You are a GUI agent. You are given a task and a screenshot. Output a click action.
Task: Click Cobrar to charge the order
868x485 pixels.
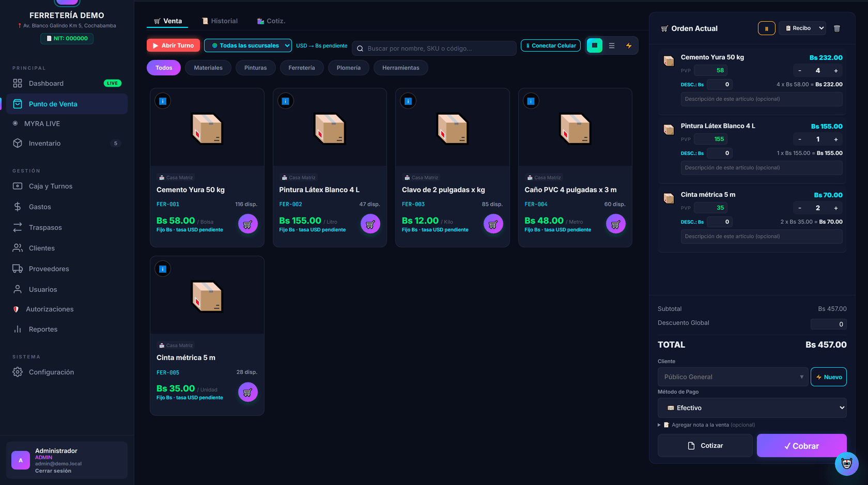pos(801,446)
